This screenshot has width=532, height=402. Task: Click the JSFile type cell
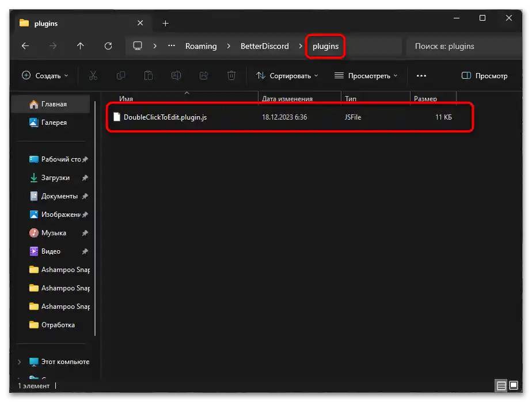tap(353, 117)
